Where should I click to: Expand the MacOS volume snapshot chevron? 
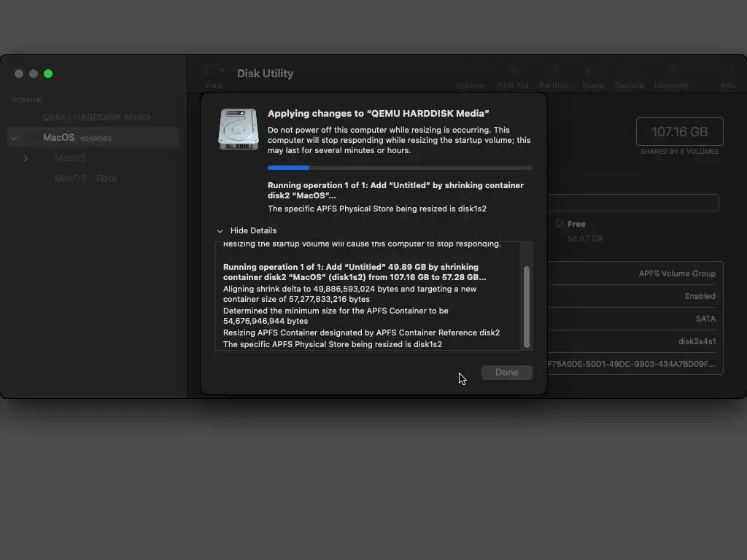click(26, 158)
